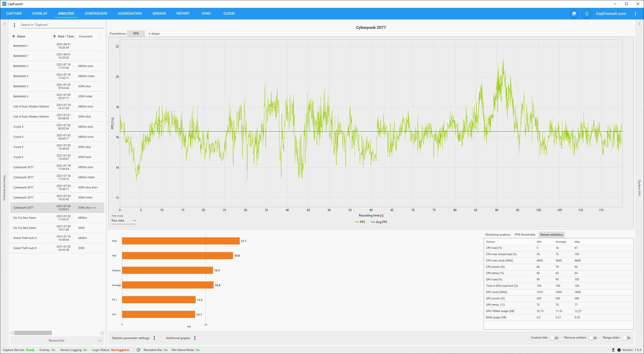Open the CLOUD tab
The width and height of the screenshot is (644, 354).
click(229, 14)
